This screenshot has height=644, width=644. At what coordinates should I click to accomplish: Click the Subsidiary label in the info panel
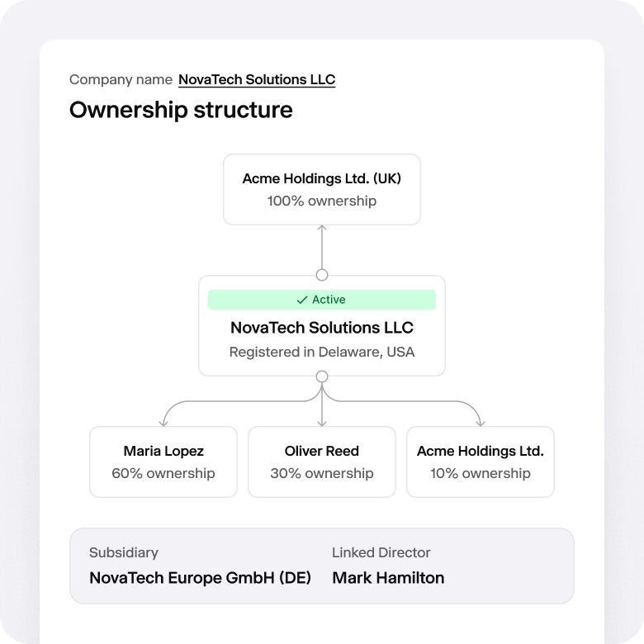click(x=124, y=552)
